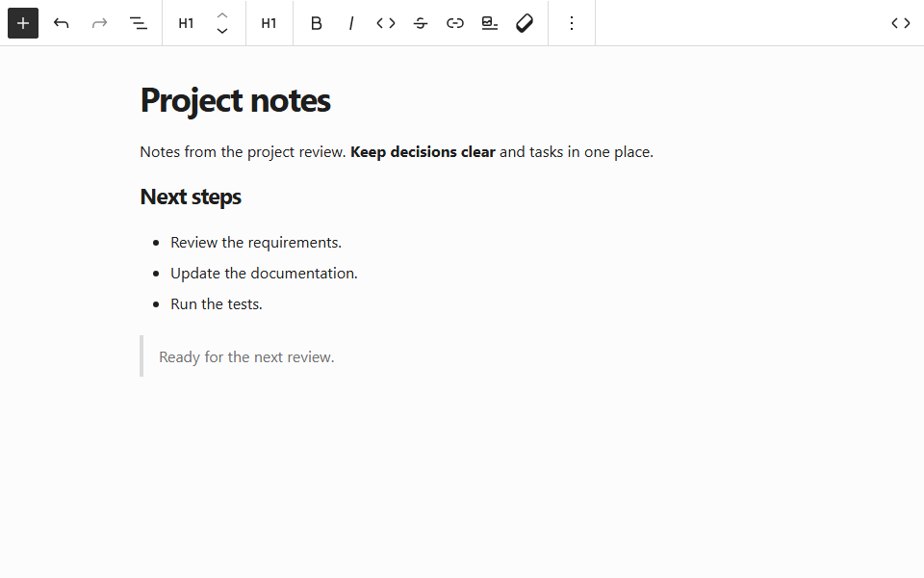924x578 pixels.
Task: Click the Next steps subheading
Action: 191,197
